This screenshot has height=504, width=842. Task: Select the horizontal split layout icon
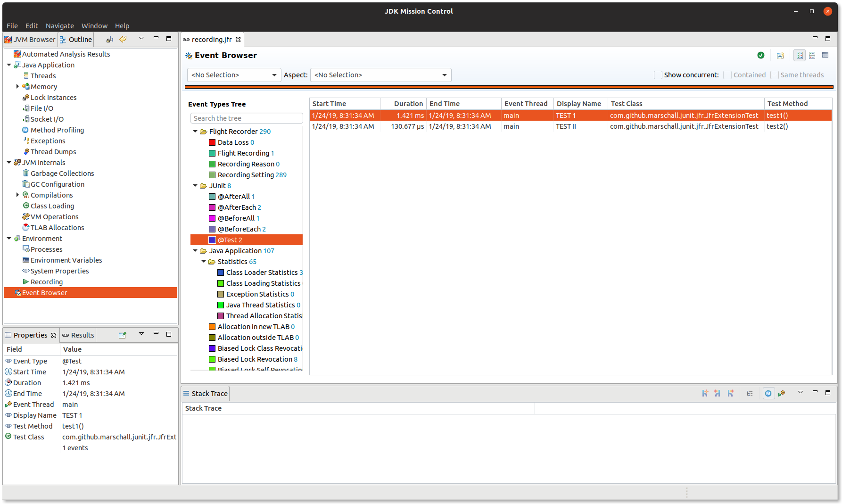tap(800, 55)
